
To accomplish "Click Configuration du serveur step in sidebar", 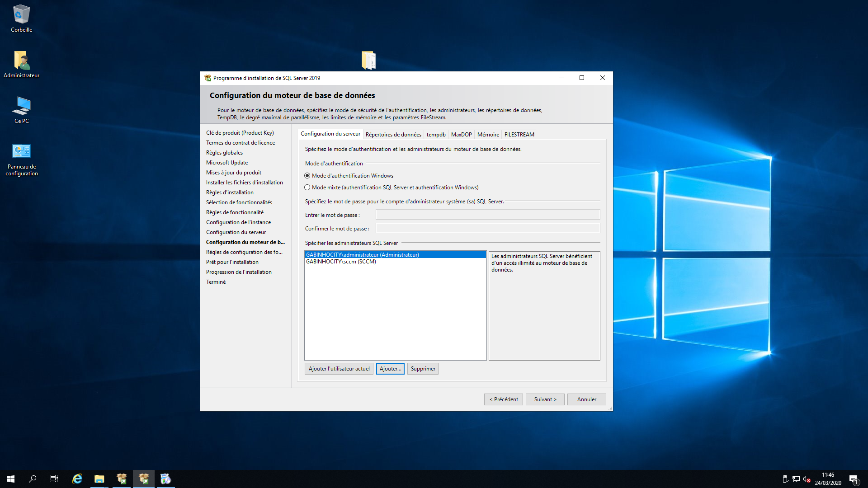I will click(236, 232).
